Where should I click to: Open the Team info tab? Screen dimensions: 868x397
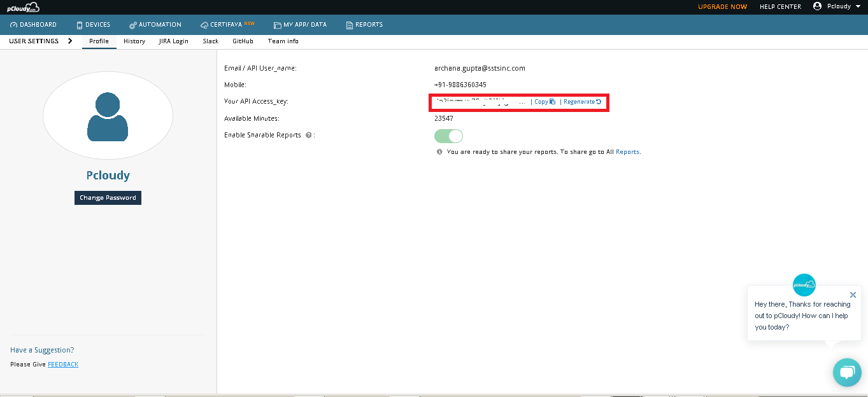[283, 41]
